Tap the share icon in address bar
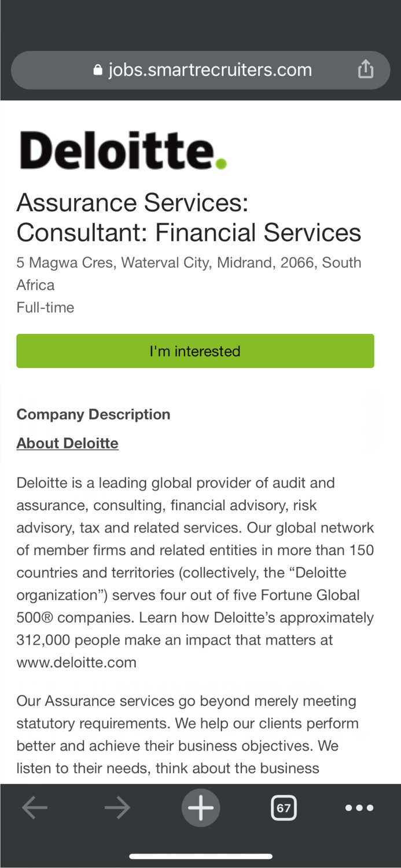 (x=365, y=70)
